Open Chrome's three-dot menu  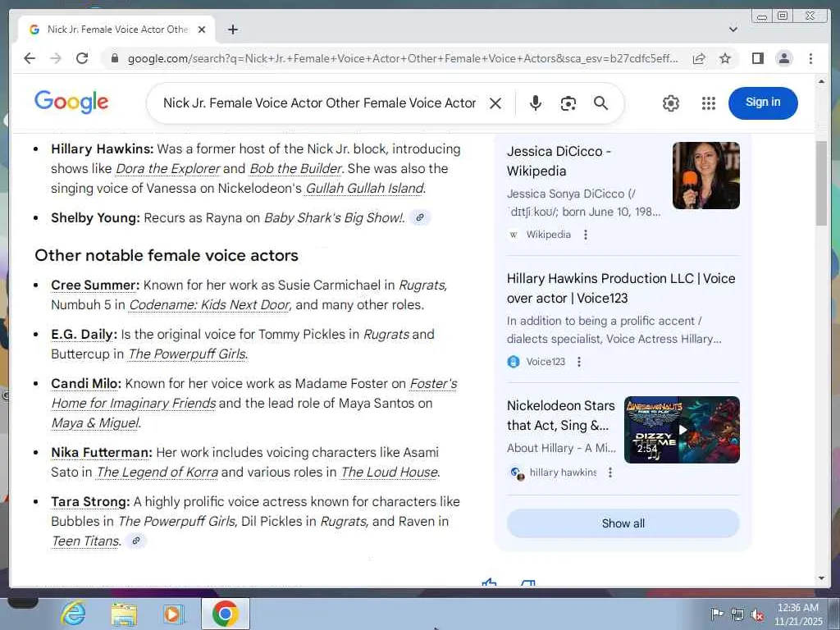pos(810,58)
